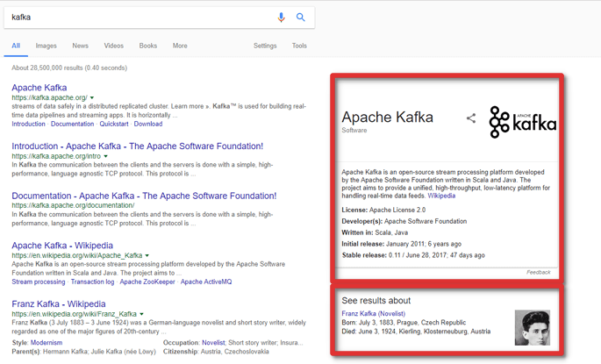
Task: Open the More search categories menu
Action: click(180, 46)
